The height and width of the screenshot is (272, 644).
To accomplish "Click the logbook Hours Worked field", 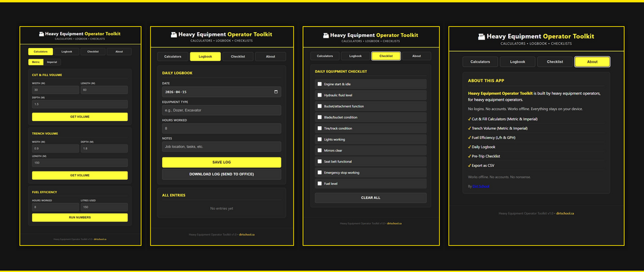I will click(221, 129).
